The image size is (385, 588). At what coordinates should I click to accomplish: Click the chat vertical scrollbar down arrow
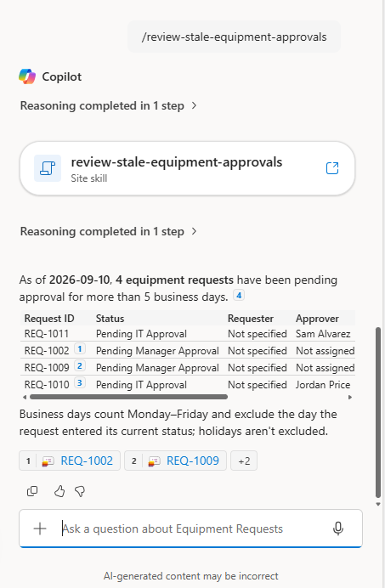[x=378, y=505]
